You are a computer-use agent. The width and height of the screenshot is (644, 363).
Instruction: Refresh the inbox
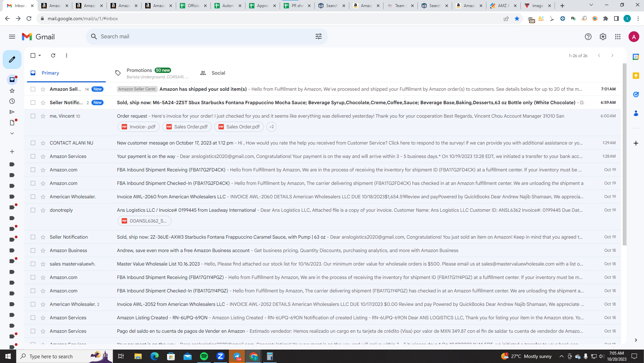tap(53, 55)
